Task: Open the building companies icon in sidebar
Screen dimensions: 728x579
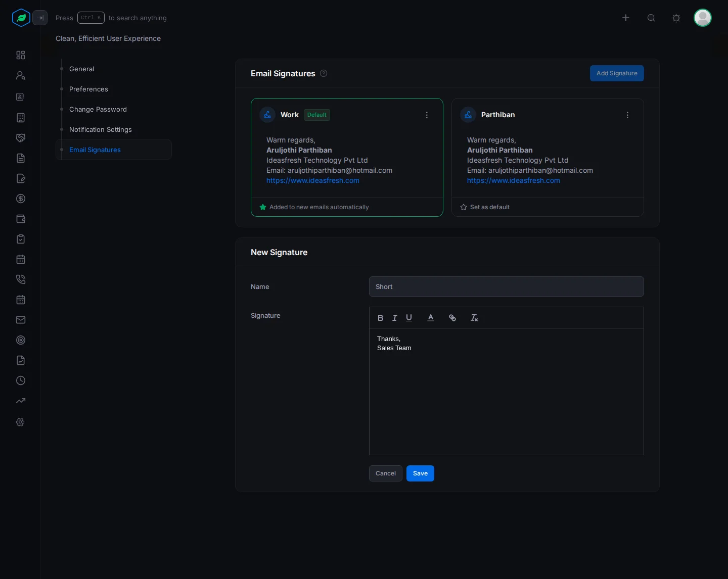Action: pos(21,118)
